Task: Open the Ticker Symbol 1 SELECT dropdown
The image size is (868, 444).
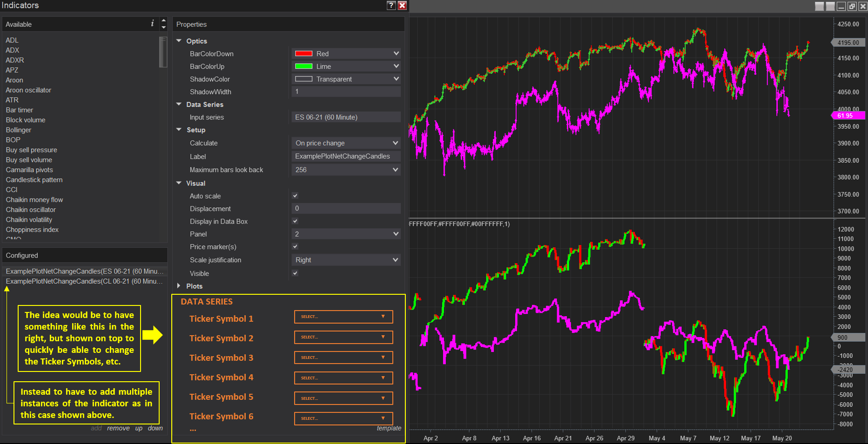Action: pos(343,317)
